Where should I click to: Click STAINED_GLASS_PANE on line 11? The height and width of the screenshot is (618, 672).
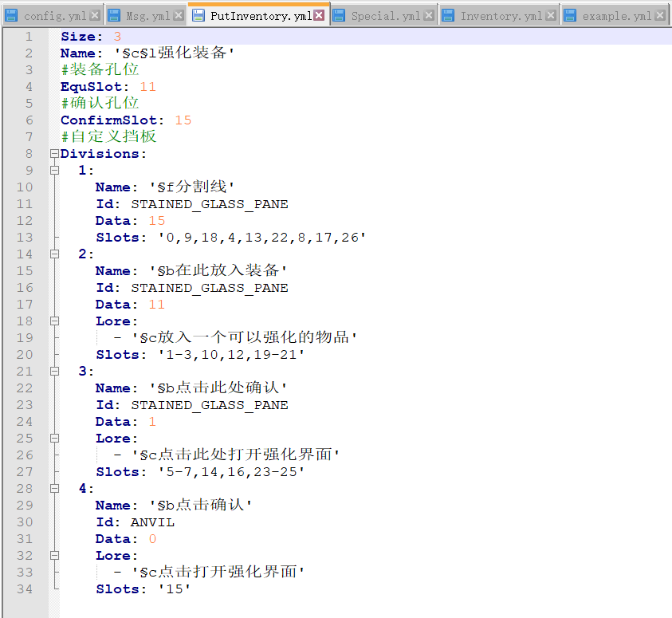coord(210,204)
